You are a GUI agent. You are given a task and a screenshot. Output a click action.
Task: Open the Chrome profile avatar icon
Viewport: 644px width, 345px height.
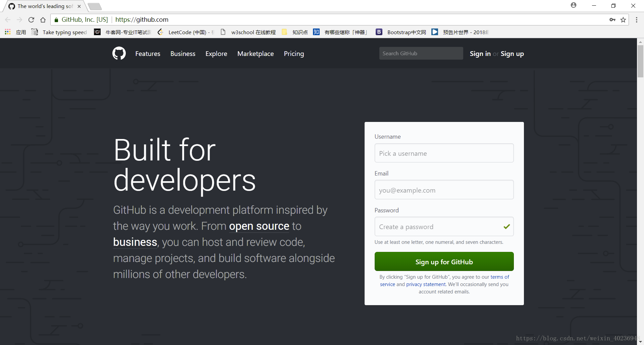click(x=574, y=5)
